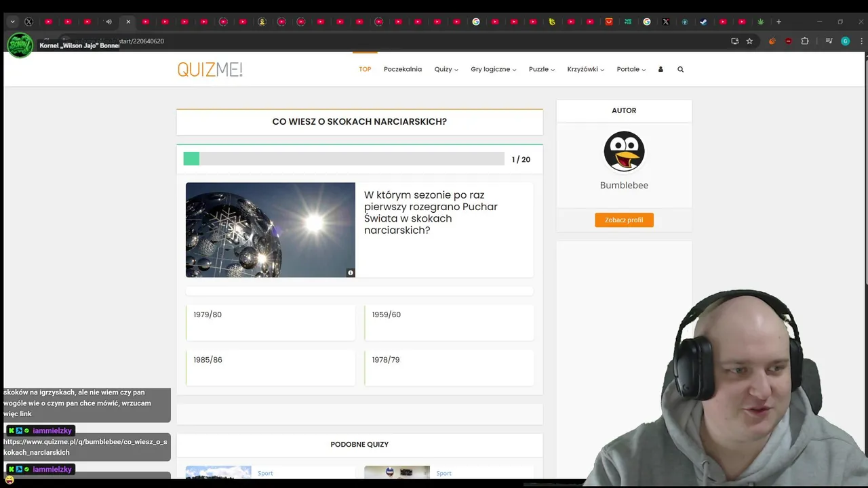Open the green G profile avatar
Screen dimensions: 868x488
point(845,41)
